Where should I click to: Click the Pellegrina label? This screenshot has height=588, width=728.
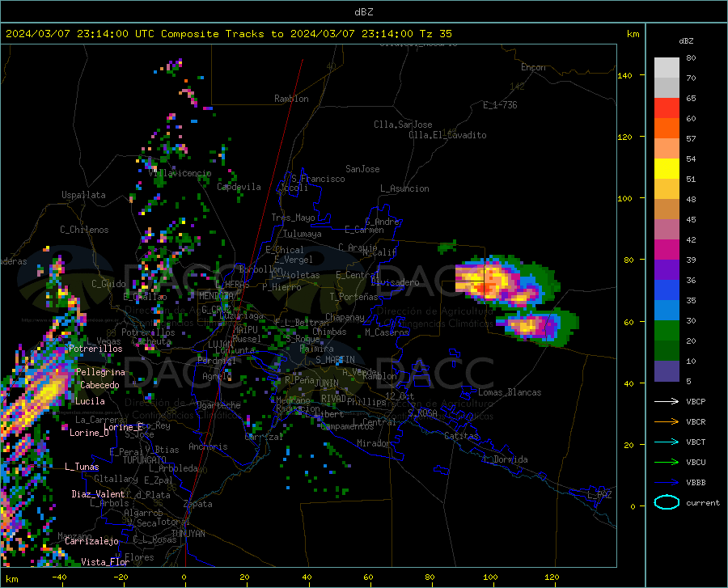click(x=100, y=372)
